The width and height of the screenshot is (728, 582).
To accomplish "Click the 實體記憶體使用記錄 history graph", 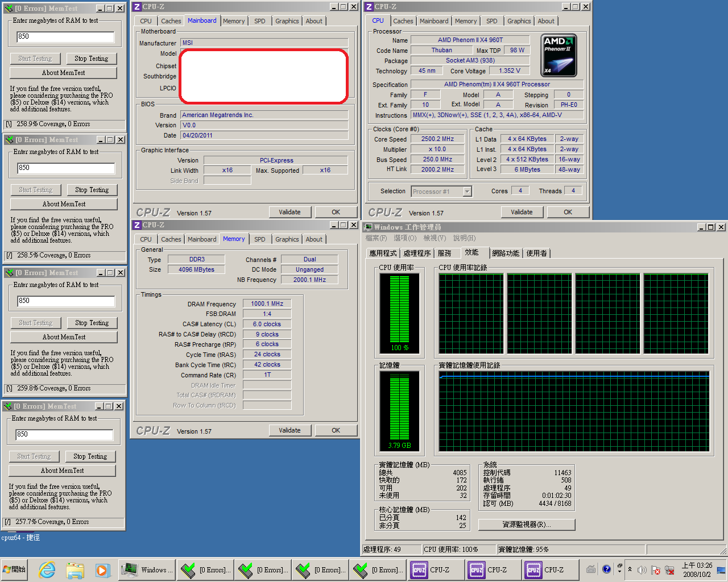I will [x=574, y=411].
